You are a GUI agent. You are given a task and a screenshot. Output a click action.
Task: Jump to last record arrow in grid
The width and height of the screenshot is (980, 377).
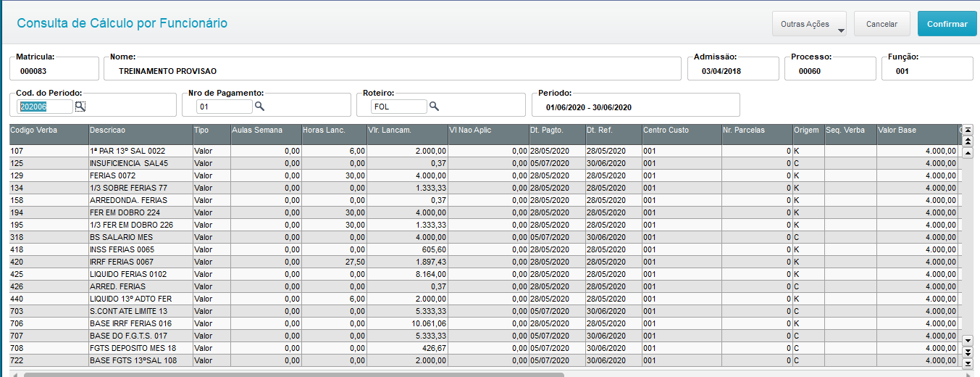[x=968, y=362]
